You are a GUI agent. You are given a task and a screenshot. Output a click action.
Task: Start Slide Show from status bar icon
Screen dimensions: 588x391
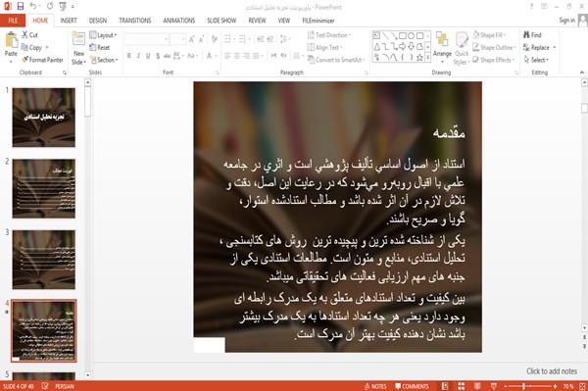coord(494,386)
